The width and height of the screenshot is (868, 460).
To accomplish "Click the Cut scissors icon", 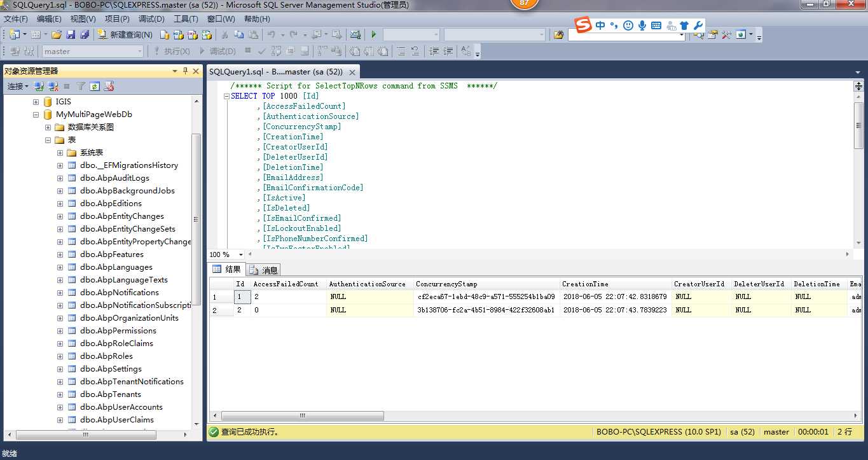I will coord(224,34).
